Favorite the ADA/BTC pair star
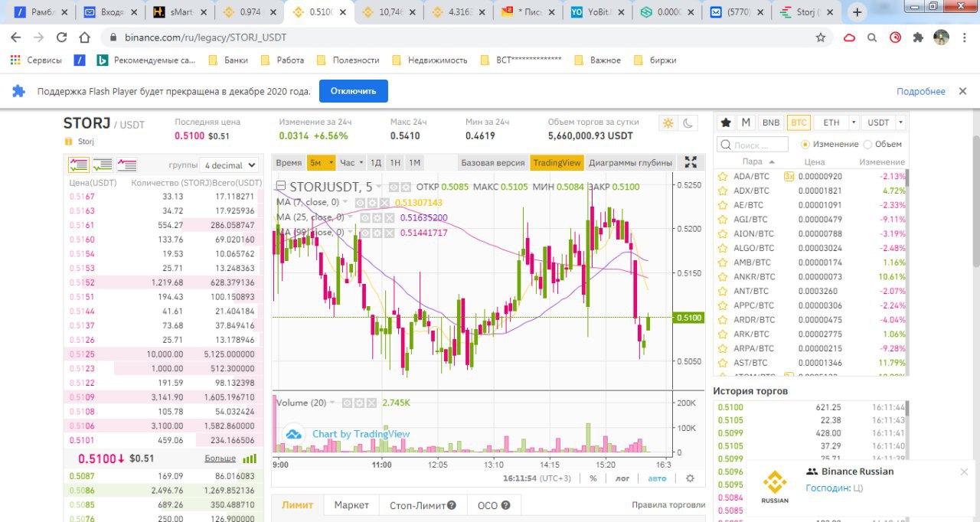The height and width of the screenshot is (522, 980). [x=723, y=176]
